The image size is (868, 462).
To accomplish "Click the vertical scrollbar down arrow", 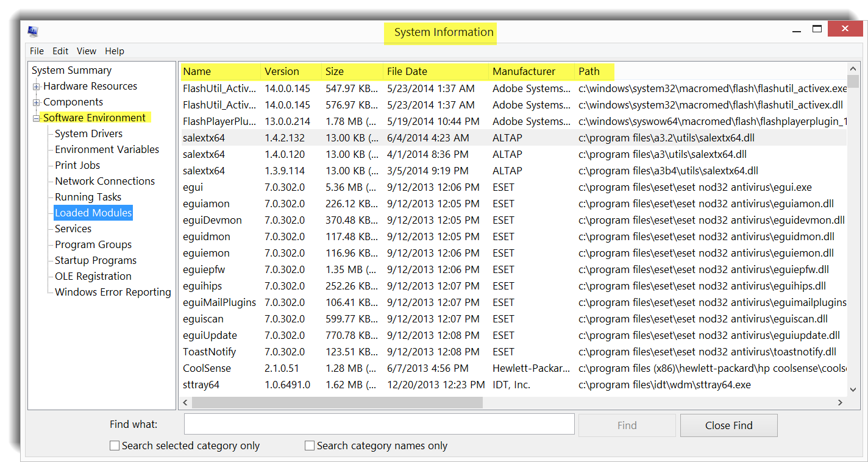I will coord(852,389).
